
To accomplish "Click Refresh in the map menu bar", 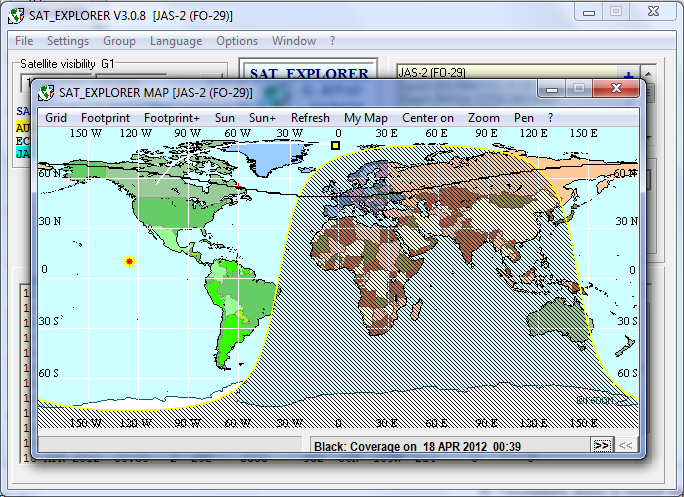I will tap(310, 118).
